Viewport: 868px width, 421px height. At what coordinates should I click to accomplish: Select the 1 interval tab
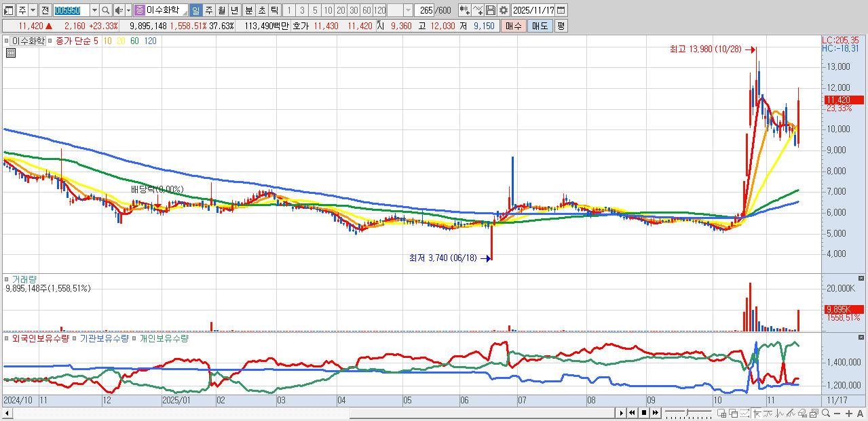click(x=288, y=10)
